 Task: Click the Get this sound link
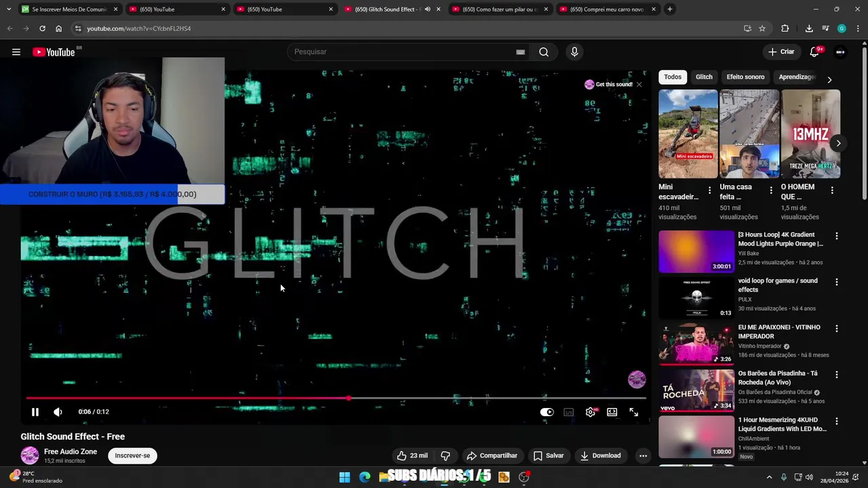click(x=609, y=84)
